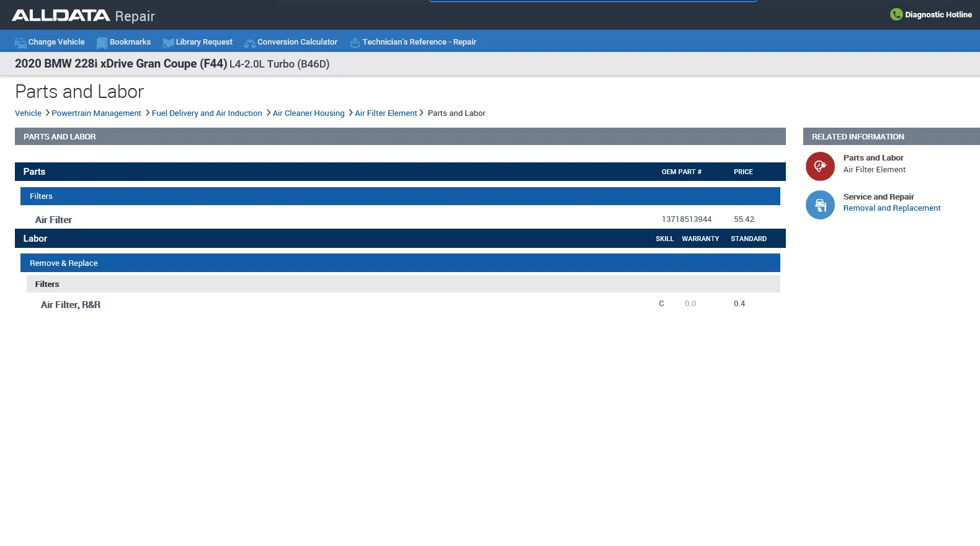Select the Filters parts group header
The width and height of the screenshot is (980, 546).
coord(400,196)
